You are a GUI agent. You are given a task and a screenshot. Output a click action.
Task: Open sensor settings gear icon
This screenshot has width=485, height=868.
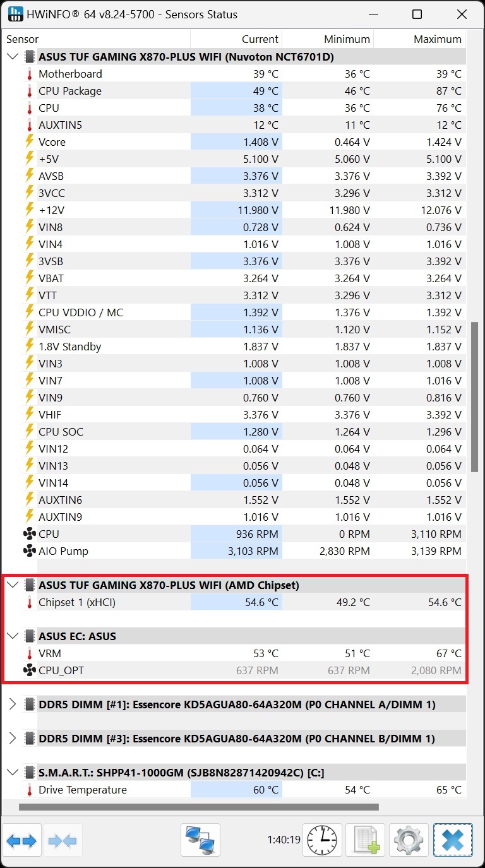409,840
